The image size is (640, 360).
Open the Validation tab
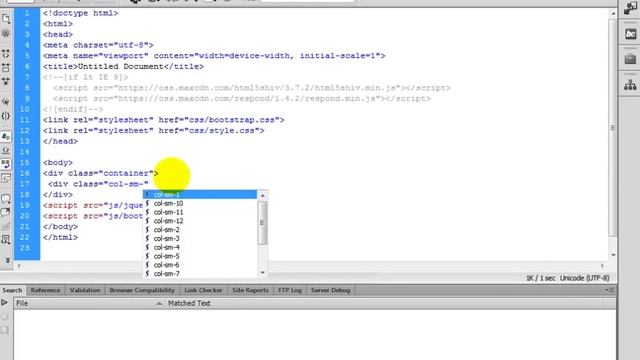click(85, 290)
